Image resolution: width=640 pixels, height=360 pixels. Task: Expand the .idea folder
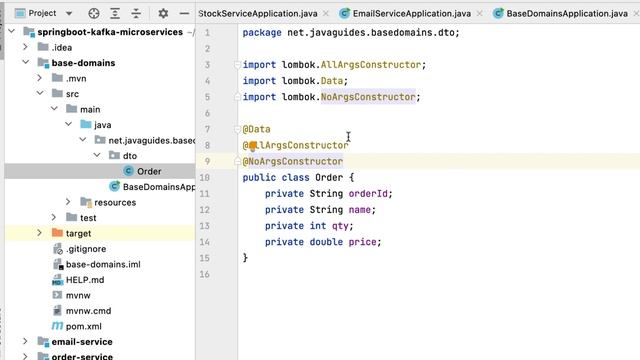pos(25,47)
